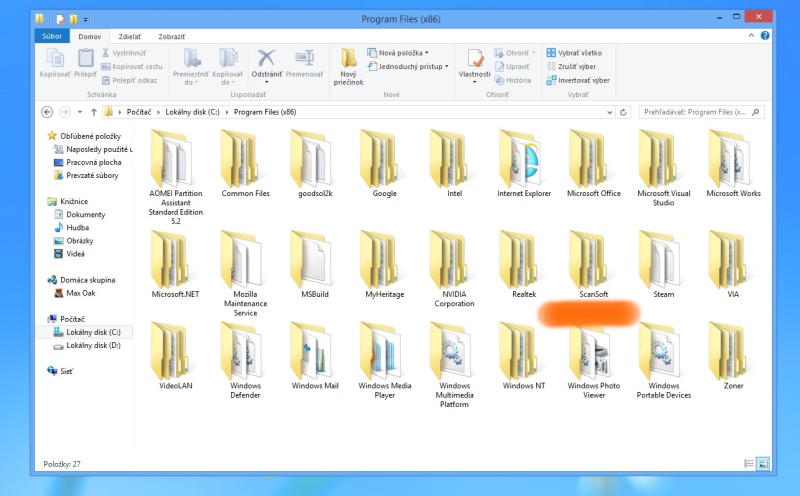The width and height of the screenshot is (800, 496).
Task: Refresh the folder view
Action: click(623, 112)
